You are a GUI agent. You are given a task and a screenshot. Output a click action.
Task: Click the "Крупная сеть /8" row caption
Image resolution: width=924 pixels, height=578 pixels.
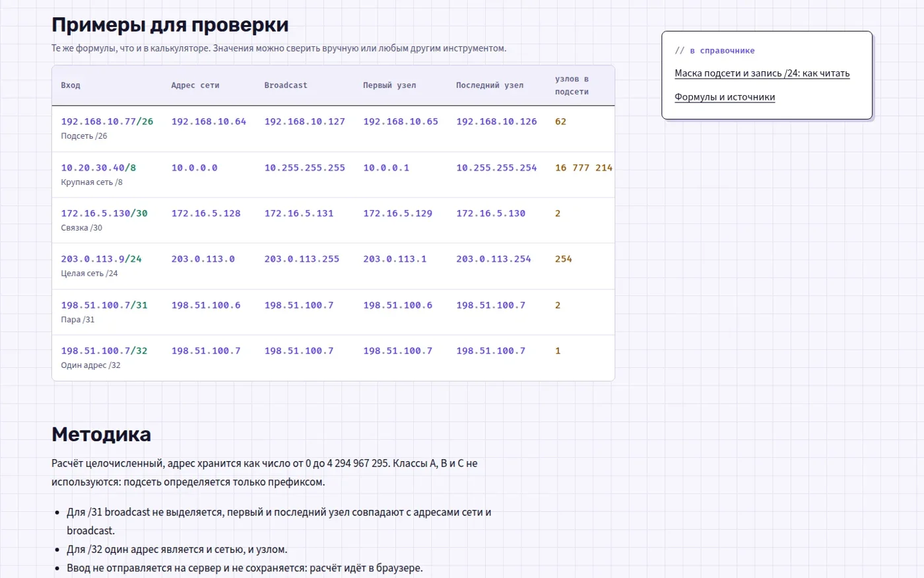92,182
